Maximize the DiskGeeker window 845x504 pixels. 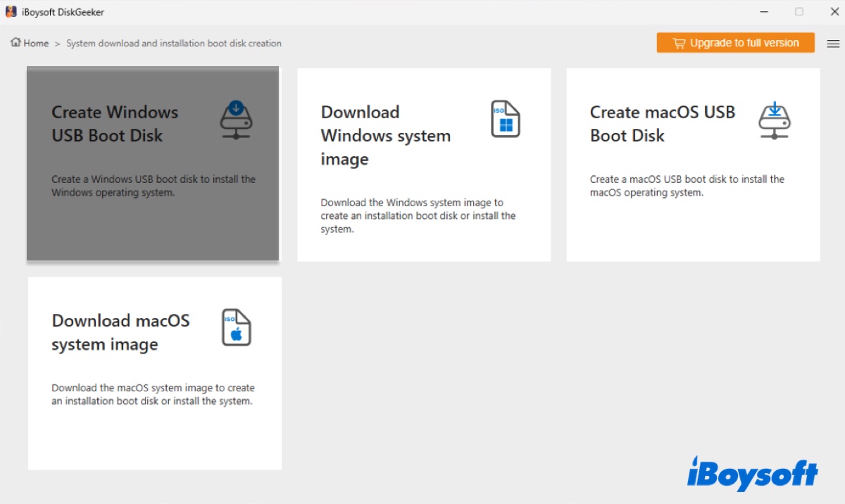[799, 11]
